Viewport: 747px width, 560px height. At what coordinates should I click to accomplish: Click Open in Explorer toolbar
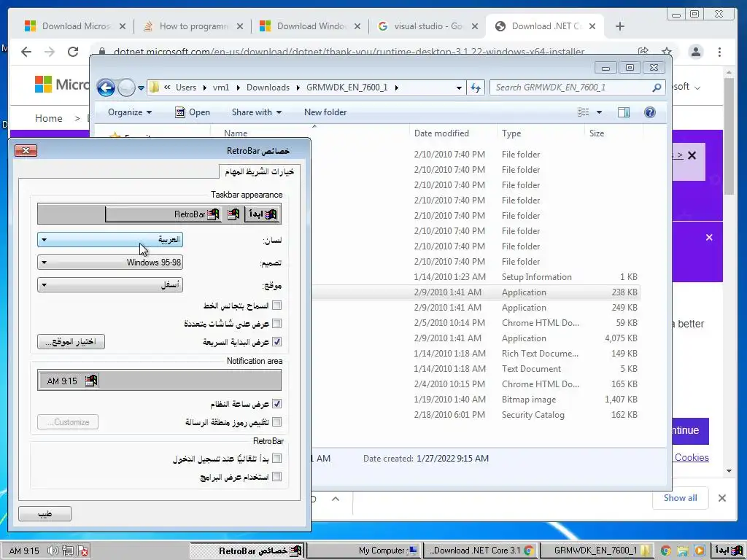coord(193,112)
